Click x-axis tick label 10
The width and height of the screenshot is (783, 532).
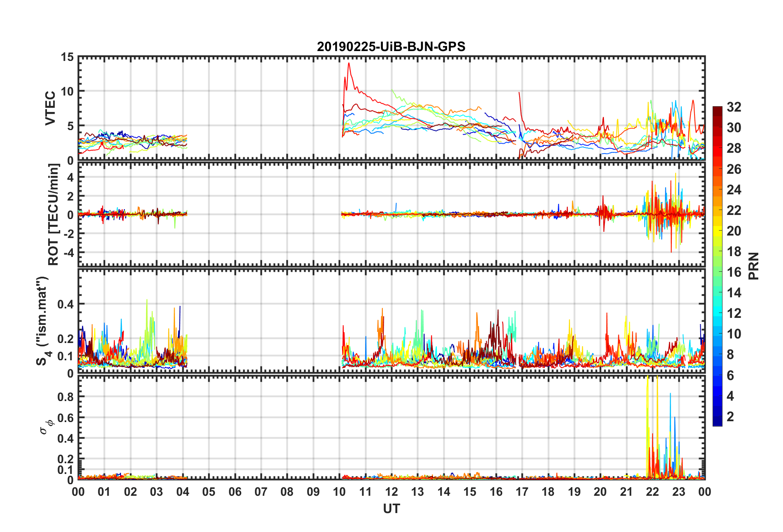point(339,492)
